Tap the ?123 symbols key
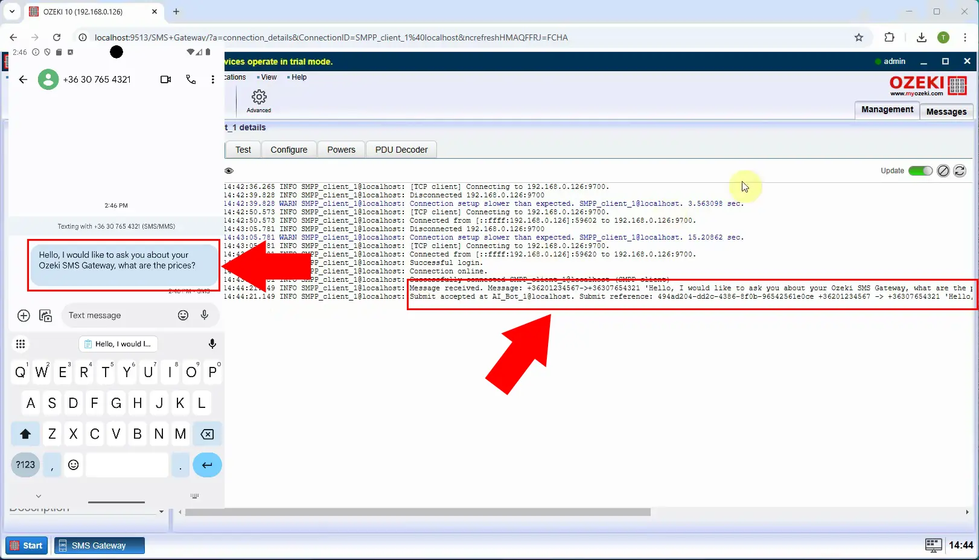Viewport: 979px width, 560px height. click(25, 465)
